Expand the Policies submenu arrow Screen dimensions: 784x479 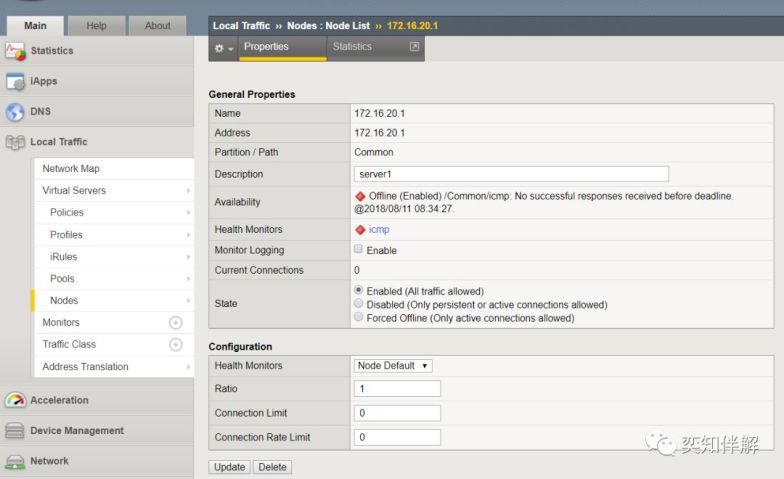tap(188, 212)
